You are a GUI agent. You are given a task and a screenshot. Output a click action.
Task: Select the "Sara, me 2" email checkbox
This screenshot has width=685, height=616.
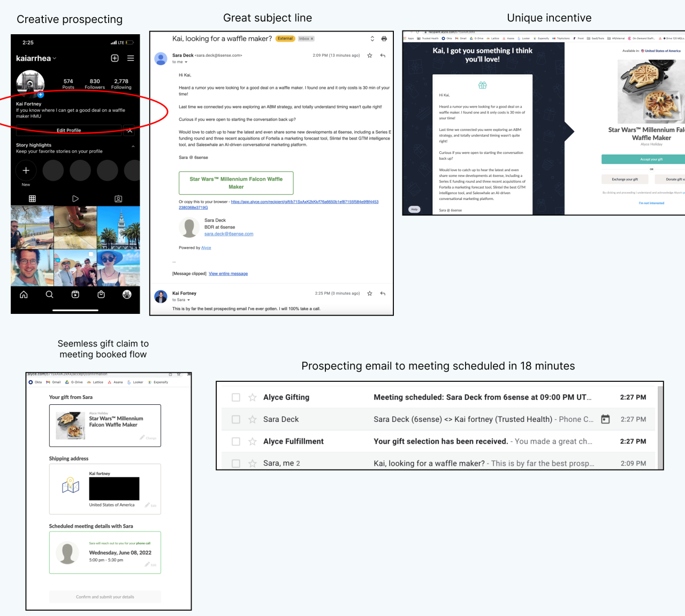[x=235, y=463]
